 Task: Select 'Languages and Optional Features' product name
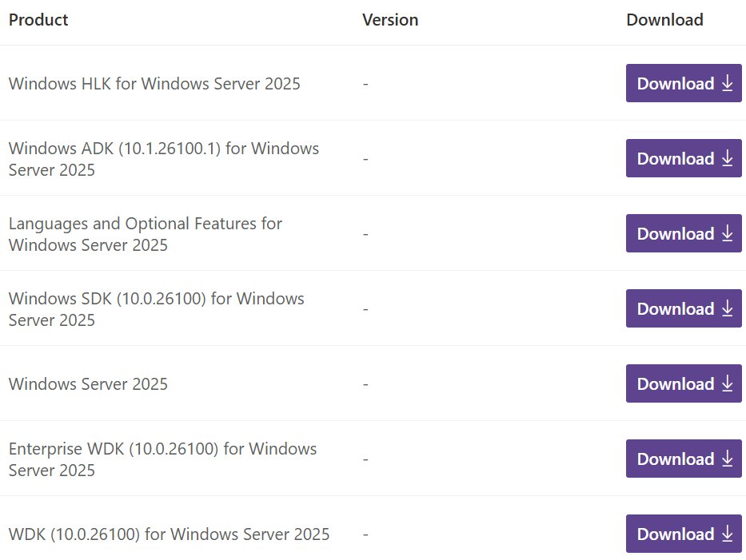pyautogui.click(x=146, y=234)
